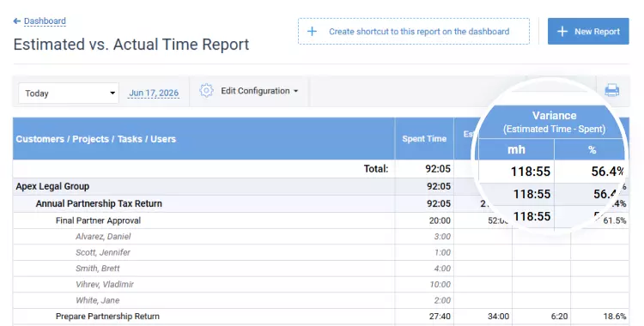Select the Apex Legal Group customer row

coord(52,186)
